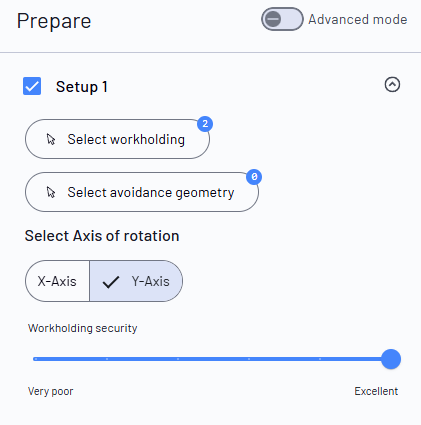The width and height of the screenshot is (421, 425).
Task: Select the Y-Axis rotation option
Action: [136, 281]
